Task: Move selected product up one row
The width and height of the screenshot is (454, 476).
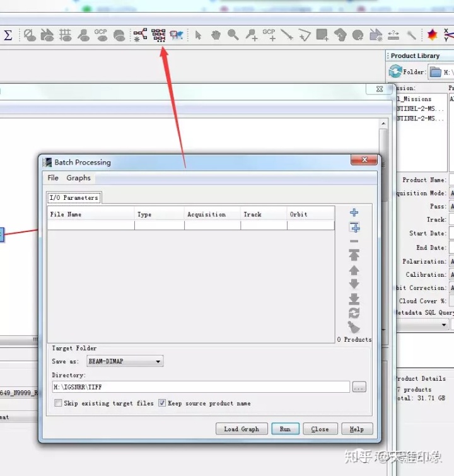Action: coord(354,270)
